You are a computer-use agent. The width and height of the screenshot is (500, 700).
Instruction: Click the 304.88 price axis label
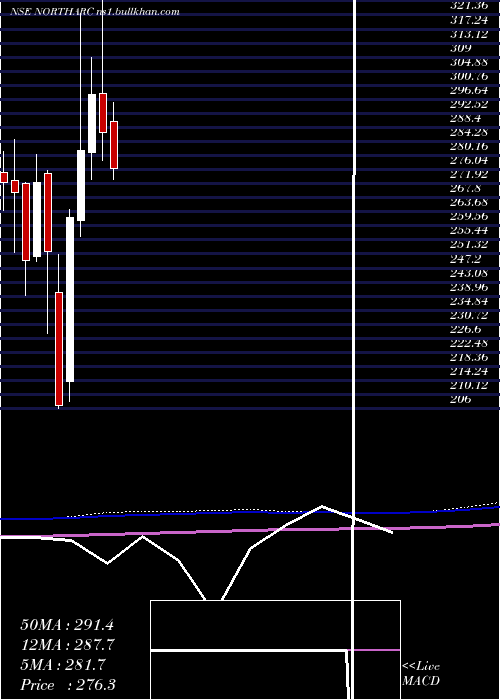click(469, 62)
